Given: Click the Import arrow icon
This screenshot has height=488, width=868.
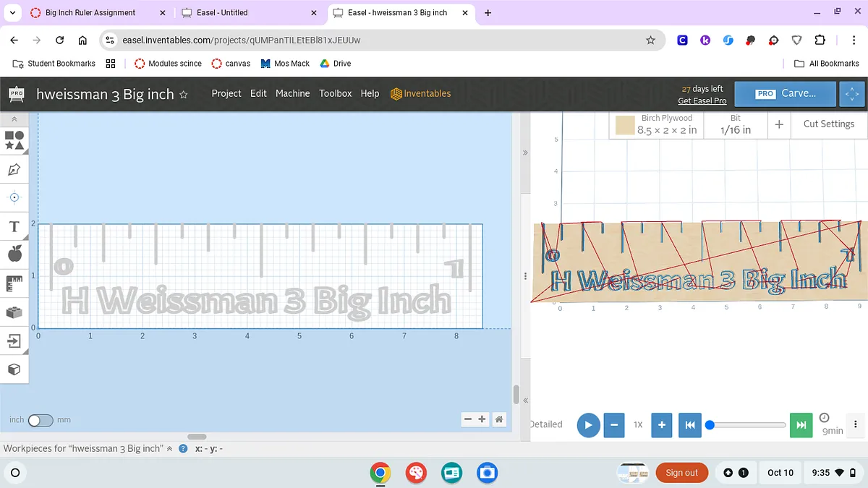Looking at the screenshot, I should (x=14, y=341).
